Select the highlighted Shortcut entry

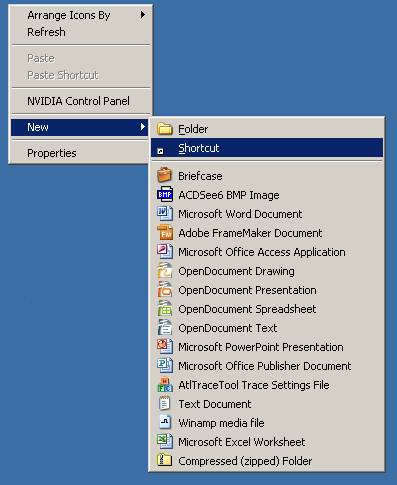click(x=267, y=148)
